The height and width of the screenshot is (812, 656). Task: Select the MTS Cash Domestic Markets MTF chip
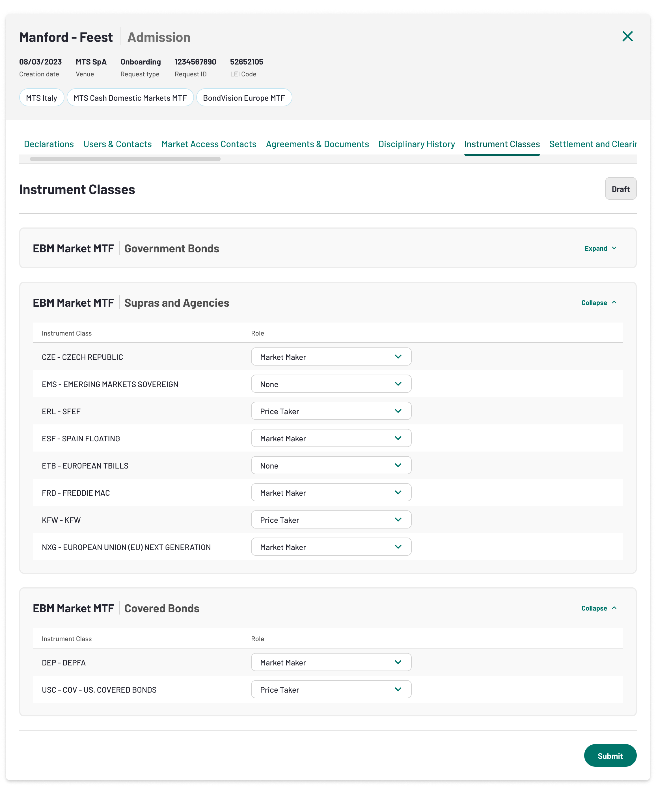pos(130,98)
